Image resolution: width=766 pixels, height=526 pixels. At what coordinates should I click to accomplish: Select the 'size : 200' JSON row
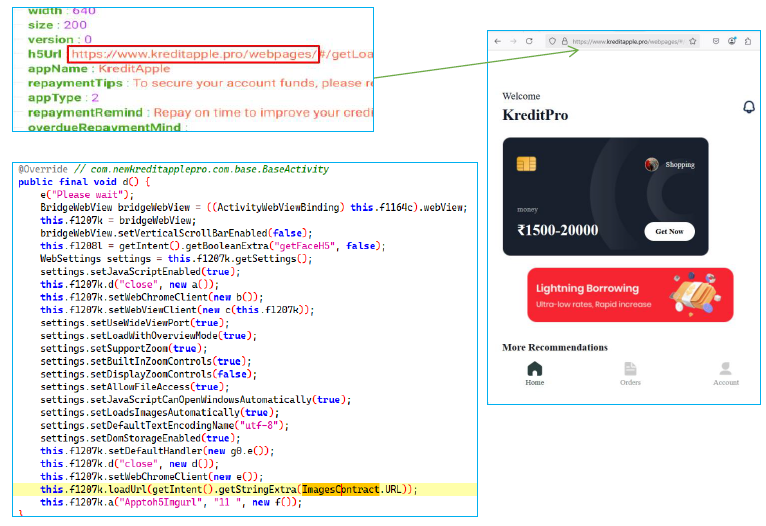[x=57, y=25]
